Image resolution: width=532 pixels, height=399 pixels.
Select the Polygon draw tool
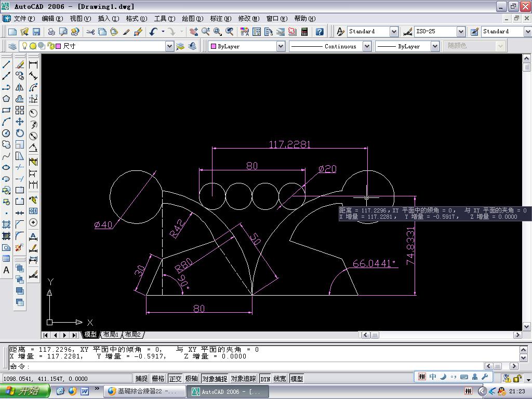[6, 99]
